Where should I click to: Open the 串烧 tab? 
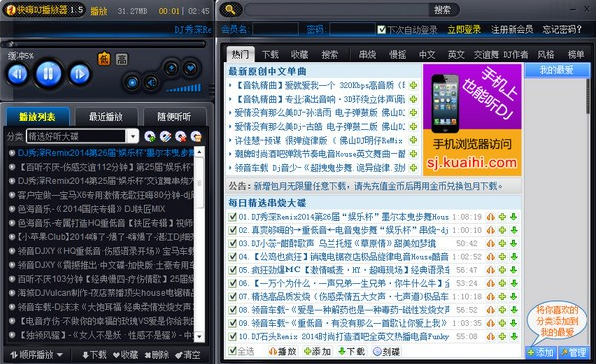pos(367,55)
